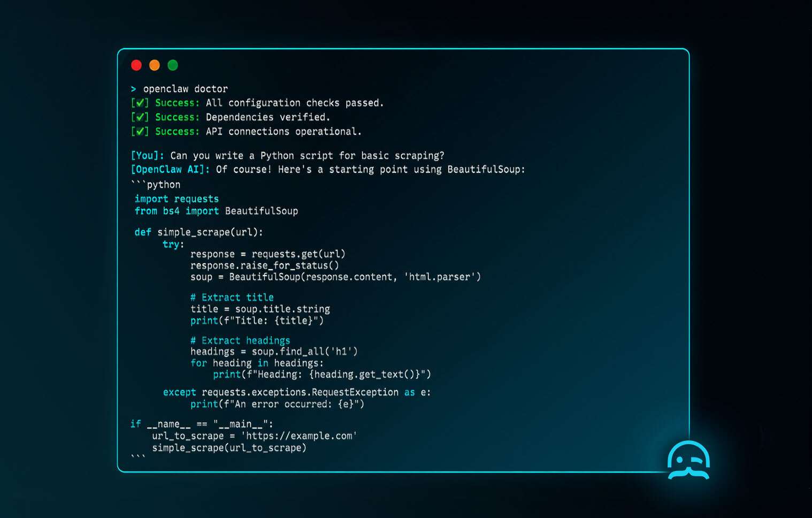The image size is (812, 518).
Task: Click the winking mustache mascot logo
Action: [x=688, y=460]
